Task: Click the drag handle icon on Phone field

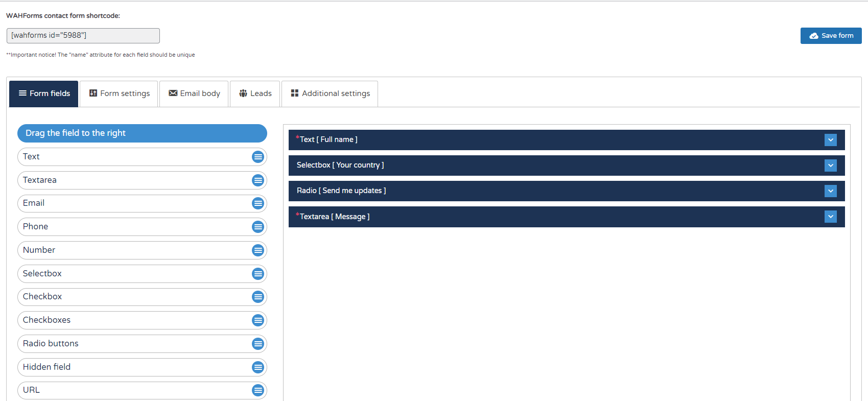Action: [x=258, y=227]
